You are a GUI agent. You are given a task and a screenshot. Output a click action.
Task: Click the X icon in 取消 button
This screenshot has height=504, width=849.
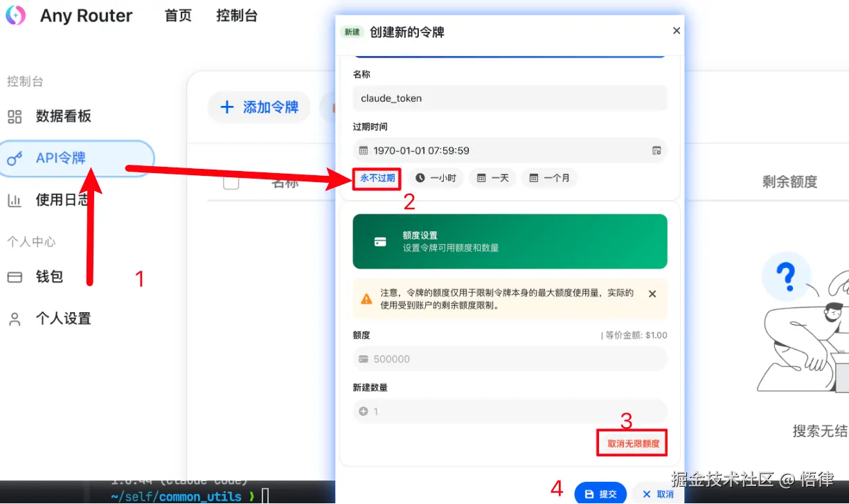(x=647, y=494)
